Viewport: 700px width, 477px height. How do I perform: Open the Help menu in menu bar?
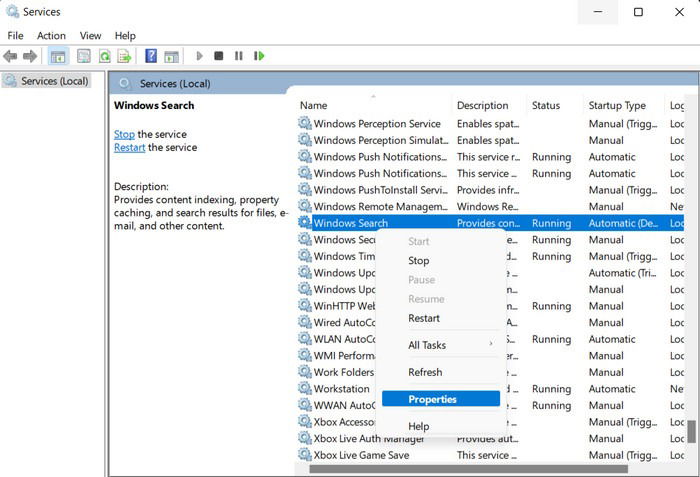coord(125,36)
